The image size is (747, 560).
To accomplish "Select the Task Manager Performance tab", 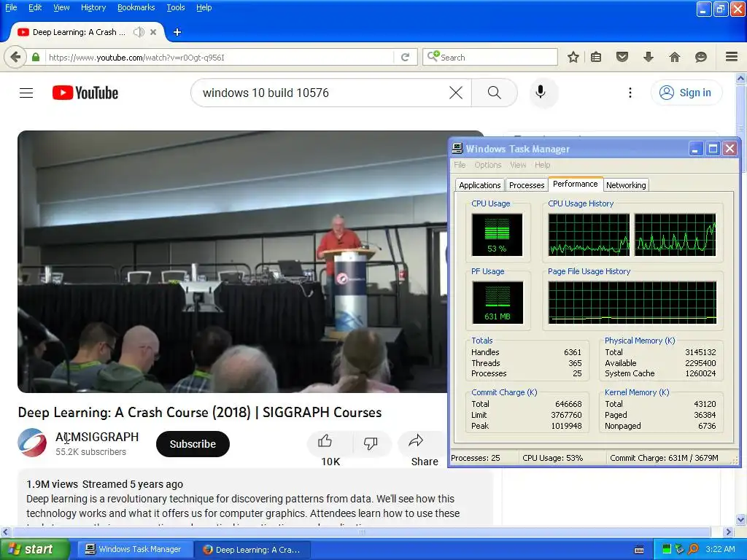I will click(575, 184).
